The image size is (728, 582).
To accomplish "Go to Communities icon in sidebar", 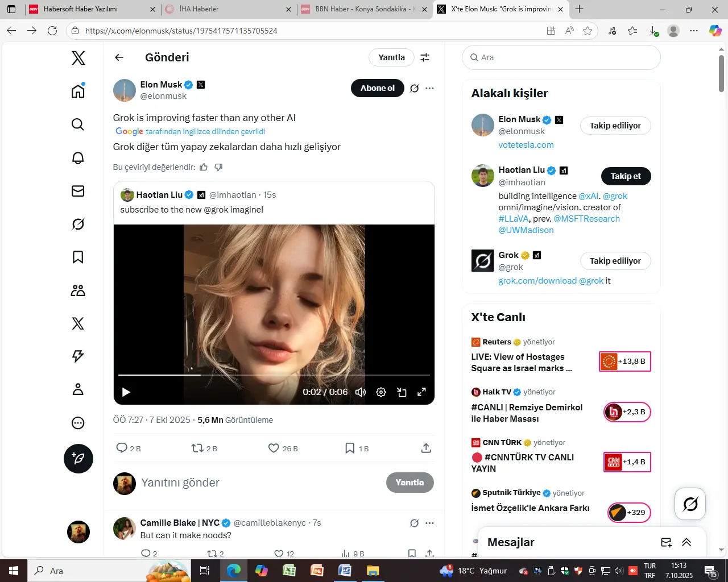I will (78, 290).
